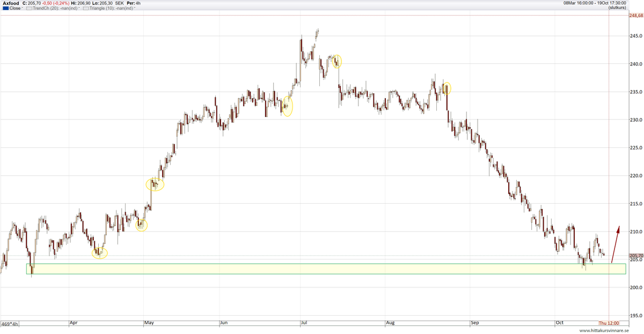Click the Per: 4h period label
The image size is (644, 334).
pyautogui.click(x=134, y=3)
